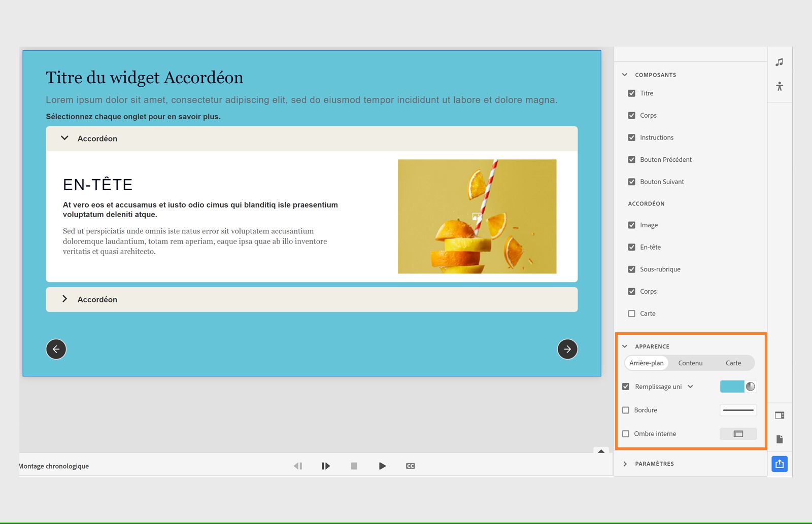Image resolution: width=812 pixels, height=524 pixels.
Task: Click the next arrow button in the widget
Action: coord(567,349)
